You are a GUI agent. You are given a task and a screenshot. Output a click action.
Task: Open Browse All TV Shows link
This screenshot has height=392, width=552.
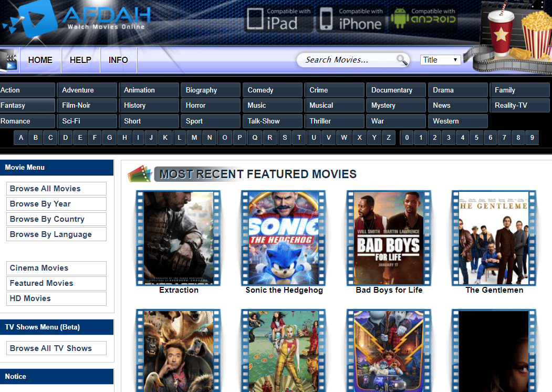click(56, 348)
